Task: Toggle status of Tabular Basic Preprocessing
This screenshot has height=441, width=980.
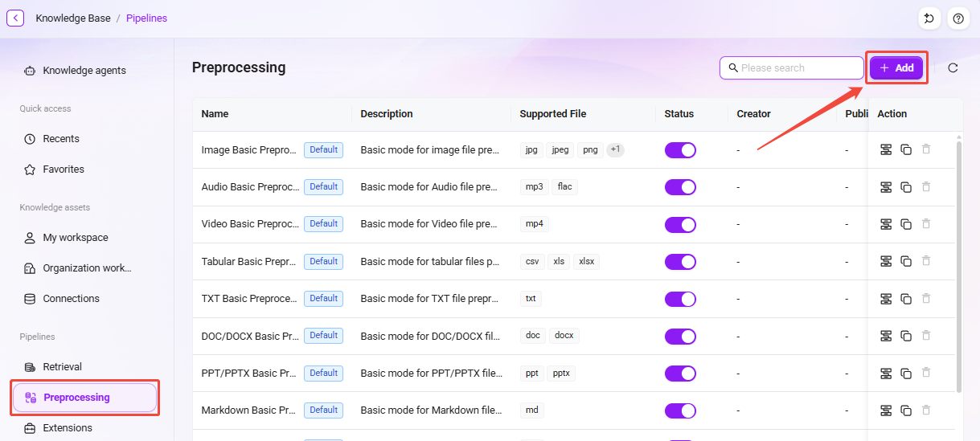Action: point(680,262)
